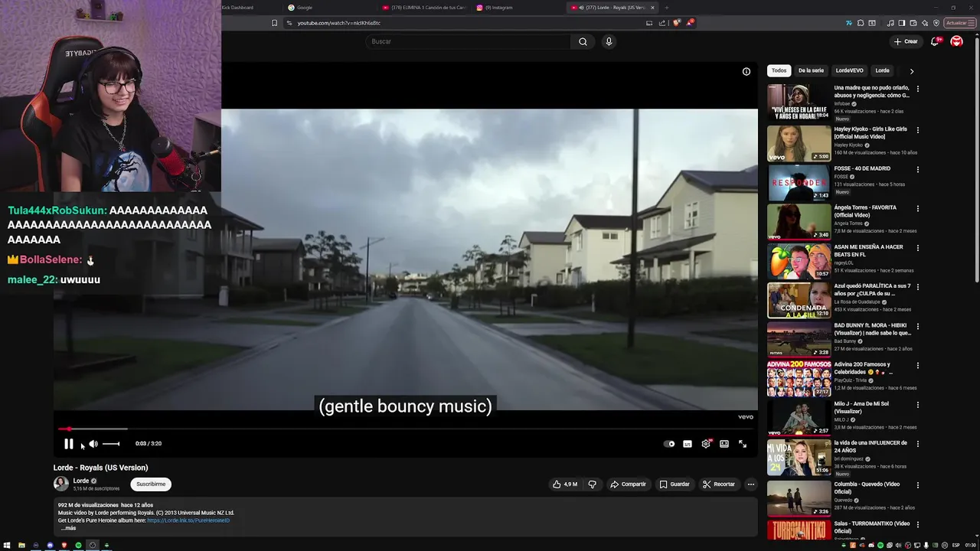Screen dimensions: 980x551
Task: Show more filter chips with right arrow
Action: (911, 71)
